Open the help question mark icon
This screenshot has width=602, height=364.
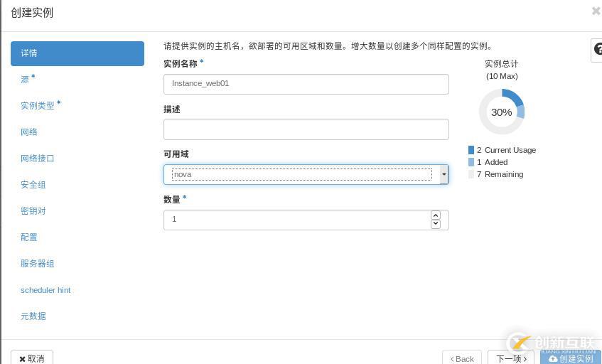[x=597, y=50]
